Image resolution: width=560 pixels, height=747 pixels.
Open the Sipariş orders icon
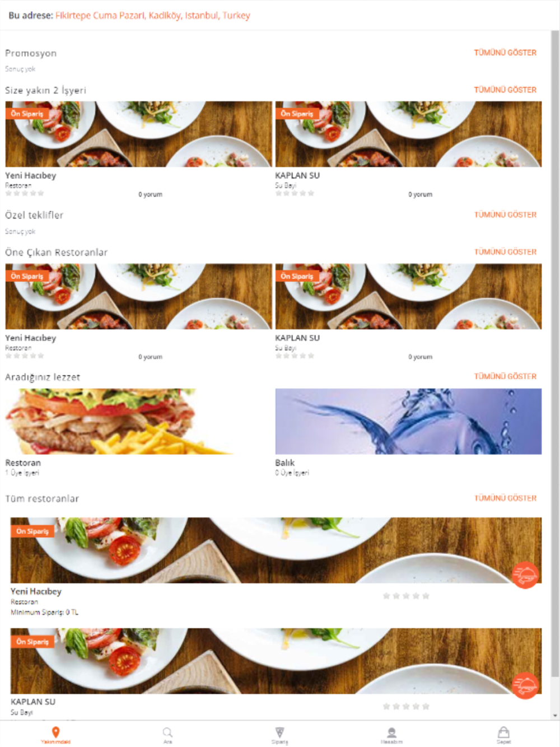pos(279,732)
